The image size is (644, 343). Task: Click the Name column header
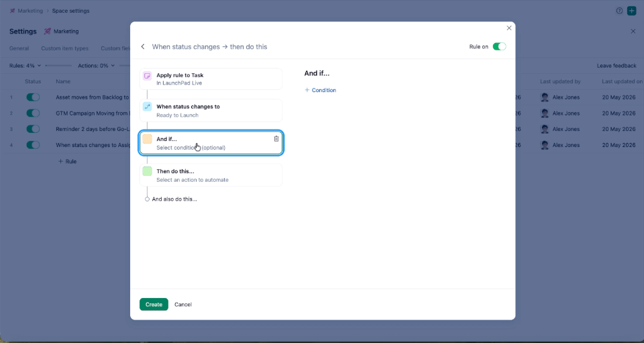(x=63, y=82)
